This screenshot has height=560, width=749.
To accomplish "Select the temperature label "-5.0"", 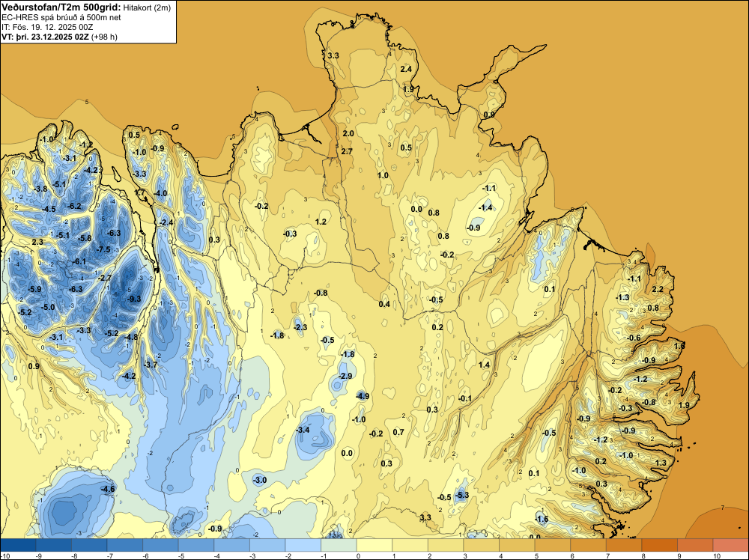I will pos(48,308).
